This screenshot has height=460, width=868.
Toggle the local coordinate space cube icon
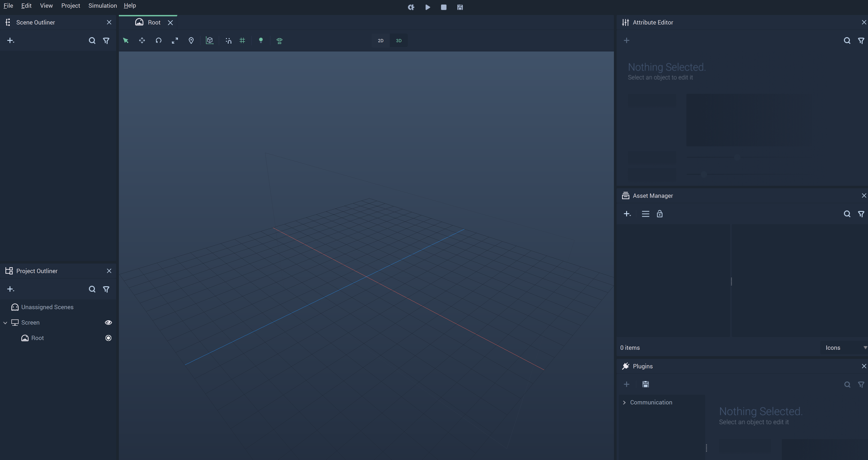tap(210, 40)
